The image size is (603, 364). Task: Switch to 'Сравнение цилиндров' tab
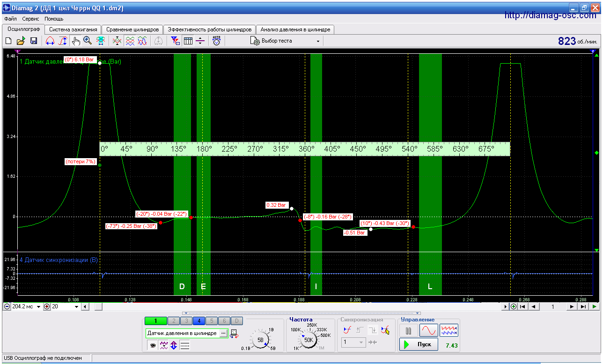pos(132,29)
